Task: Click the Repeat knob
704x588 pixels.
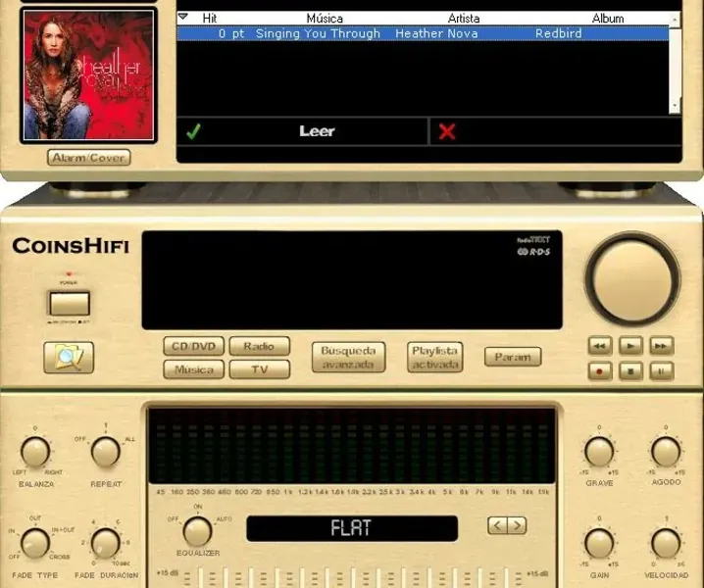Action: coord(106,452)
